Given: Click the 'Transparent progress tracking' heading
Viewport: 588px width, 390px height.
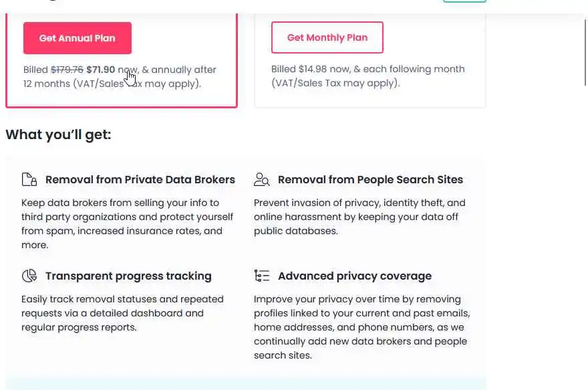Looking at the screenshot, I should pyautogui.click(x=128, y=276).
